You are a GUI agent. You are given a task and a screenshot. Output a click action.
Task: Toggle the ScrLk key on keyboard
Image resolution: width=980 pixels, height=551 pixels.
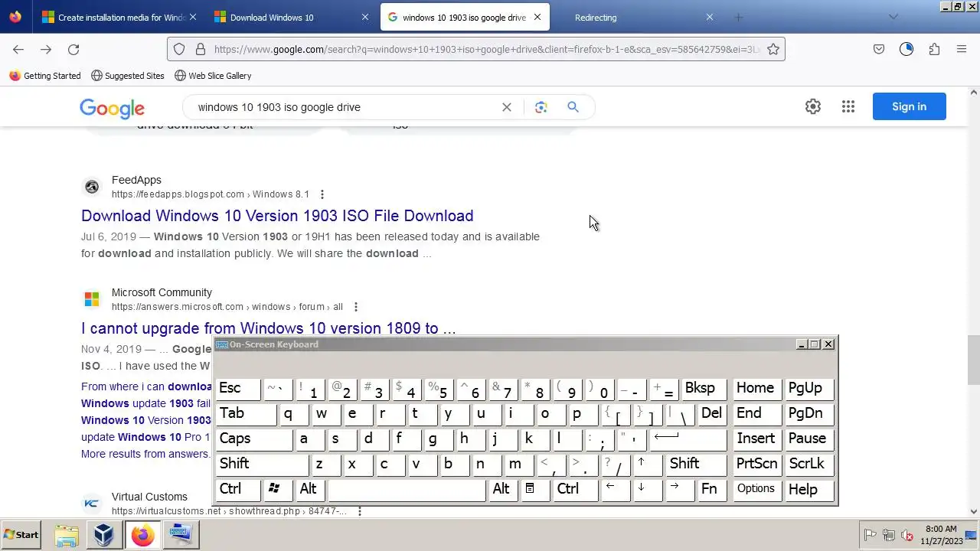pyautogui.click(x=810, y=464)
